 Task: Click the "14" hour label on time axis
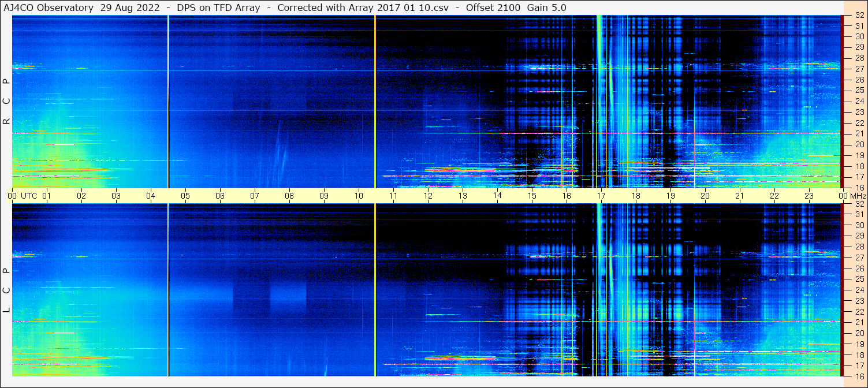tap(497, 196)
